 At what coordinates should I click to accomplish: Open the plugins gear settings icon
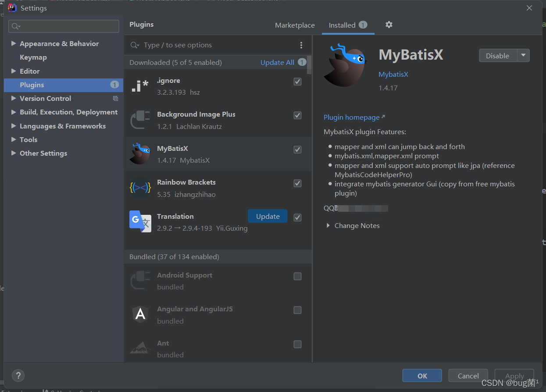point(389,25)
